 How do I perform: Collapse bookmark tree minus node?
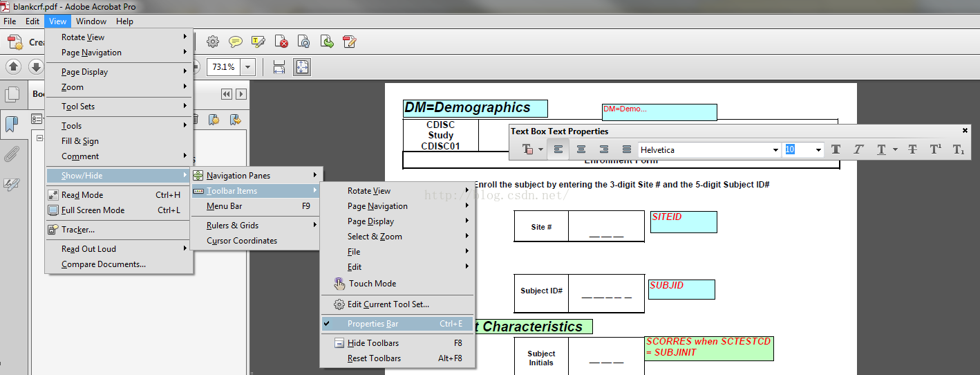point(39,139)
